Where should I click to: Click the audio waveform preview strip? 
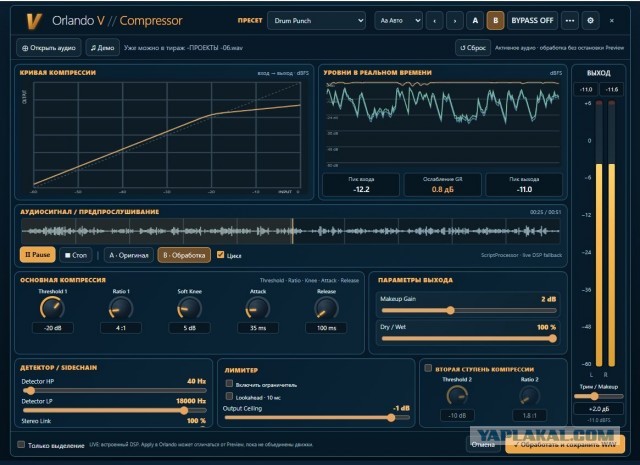point(291,231)
